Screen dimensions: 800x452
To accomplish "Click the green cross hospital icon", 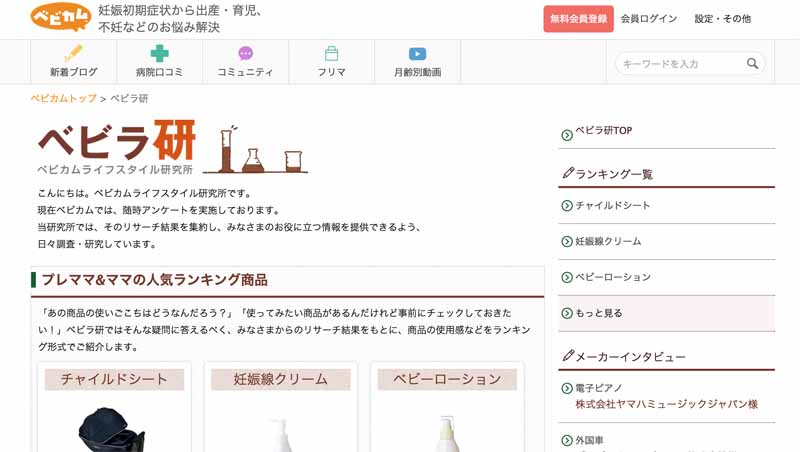I will [159, 53].
